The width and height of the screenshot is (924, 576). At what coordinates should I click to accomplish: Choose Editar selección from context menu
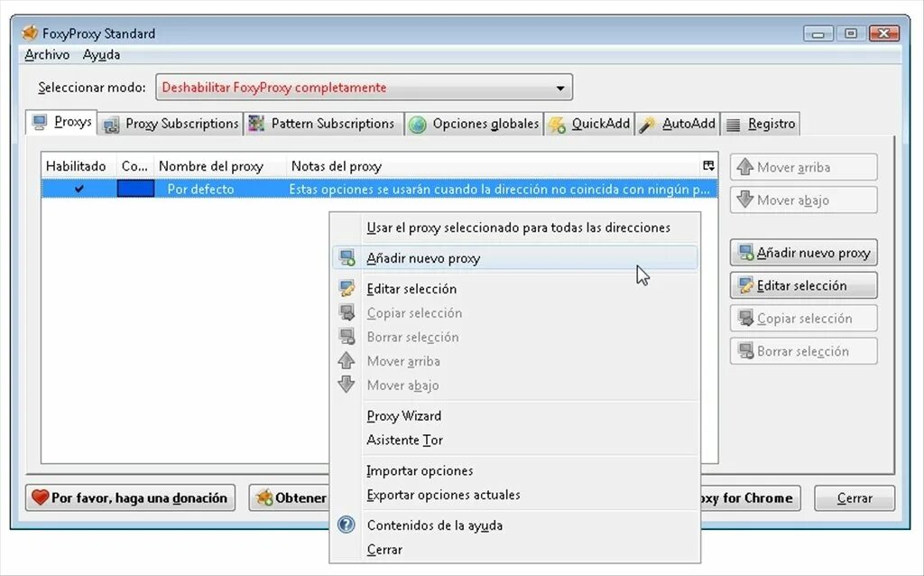515,289
